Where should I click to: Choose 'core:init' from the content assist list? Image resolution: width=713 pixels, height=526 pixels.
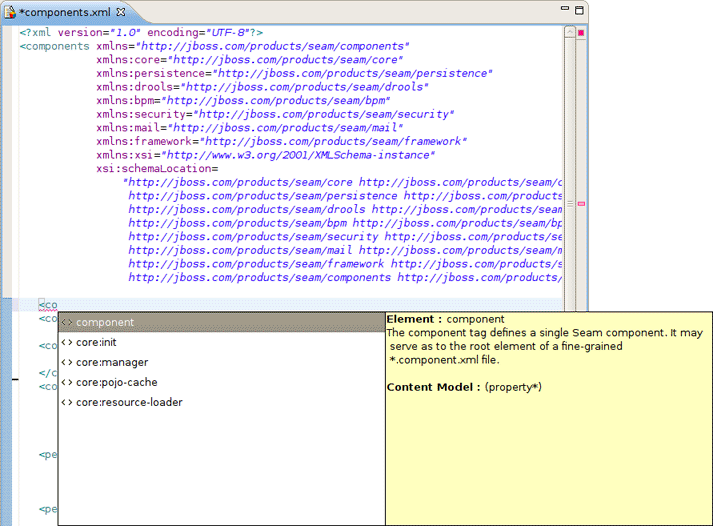tap(97, 343)
